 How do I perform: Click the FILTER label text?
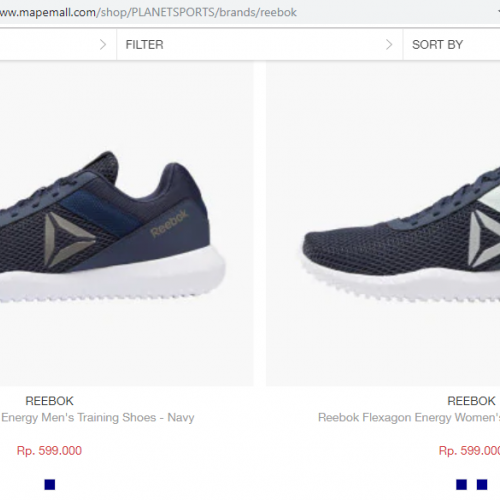click(x=144, y=45)
